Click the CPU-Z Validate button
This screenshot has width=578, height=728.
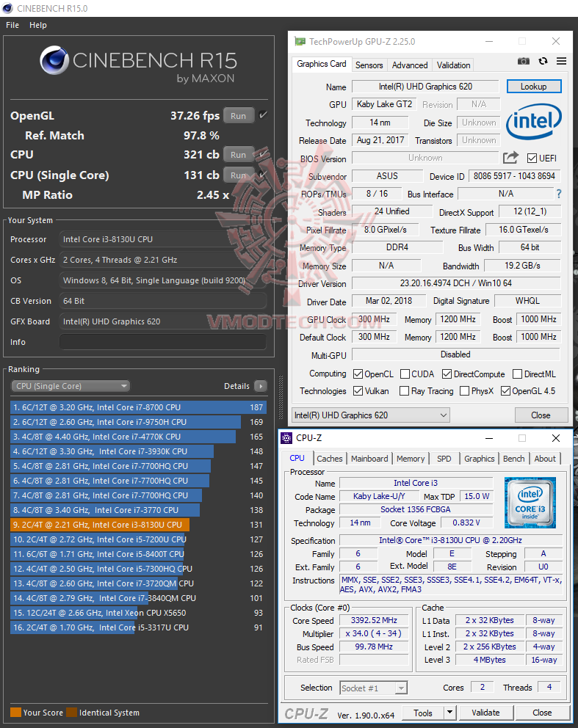[x=485, y=712]
